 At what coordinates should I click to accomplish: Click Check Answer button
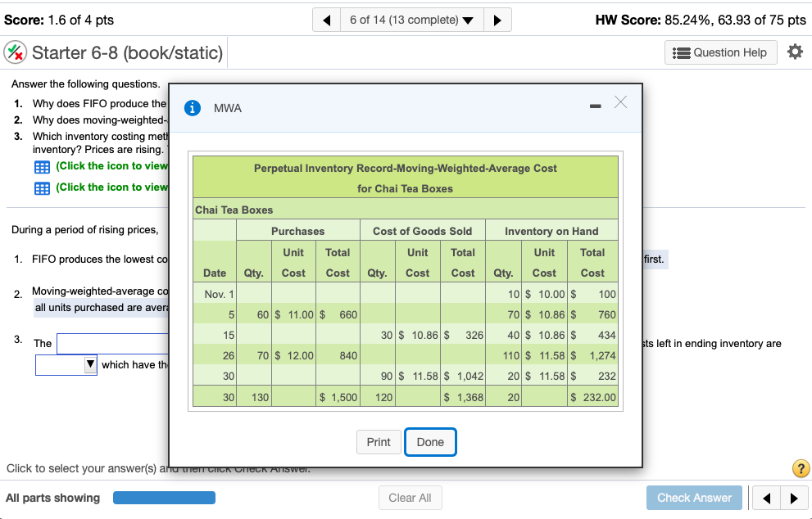point(694,498)
